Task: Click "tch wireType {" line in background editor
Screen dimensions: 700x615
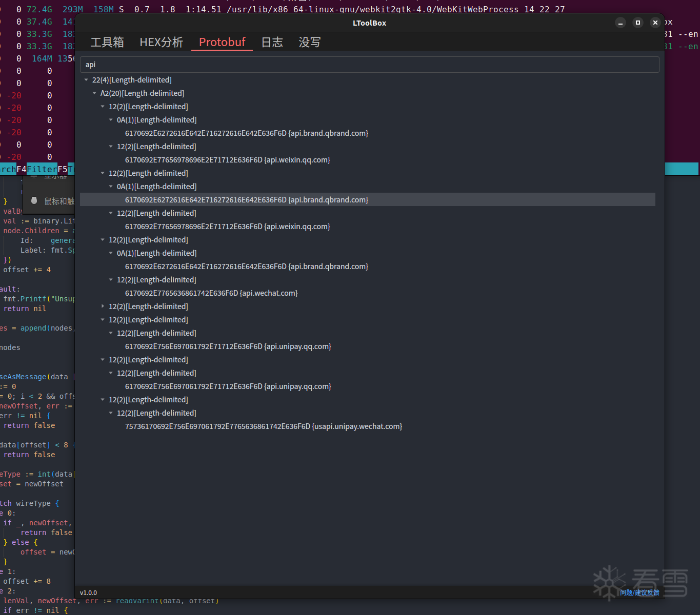Action: [x=29, y=503]
